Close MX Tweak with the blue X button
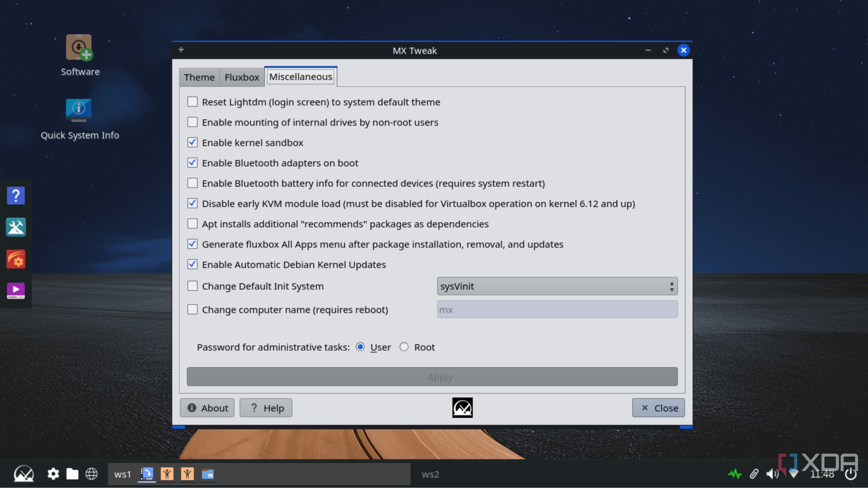This screenshot has height=488, width=868. tap(683, 50)
